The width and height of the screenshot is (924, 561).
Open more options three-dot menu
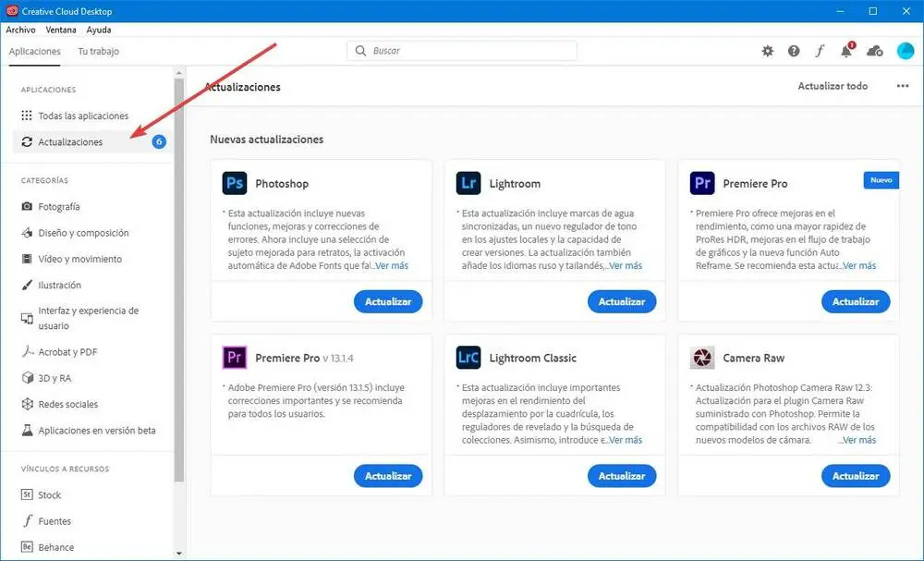[903, 86]
